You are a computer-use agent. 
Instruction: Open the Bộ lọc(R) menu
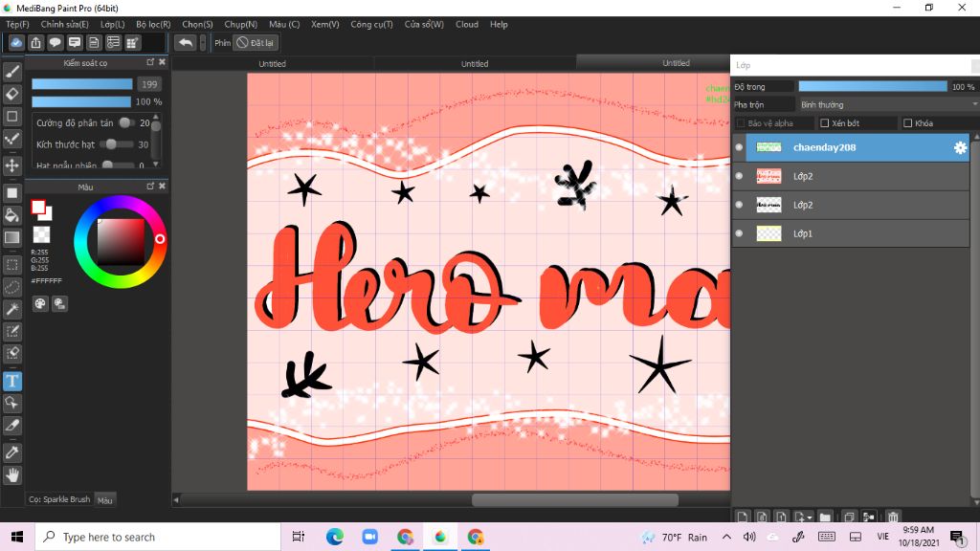[x=153, y=24]
